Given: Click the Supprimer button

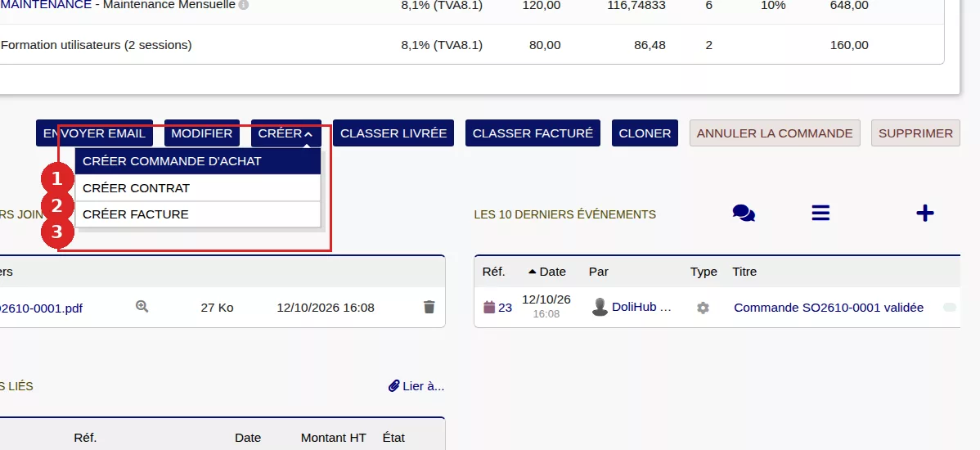Looking at the screenshot, I should pyautogui.click(x=915, y=133).
